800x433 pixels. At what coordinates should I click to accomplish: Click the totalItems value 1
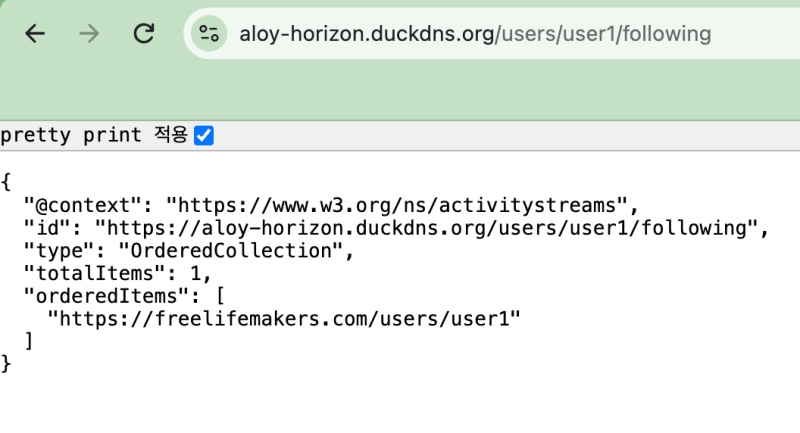(195, 273)
